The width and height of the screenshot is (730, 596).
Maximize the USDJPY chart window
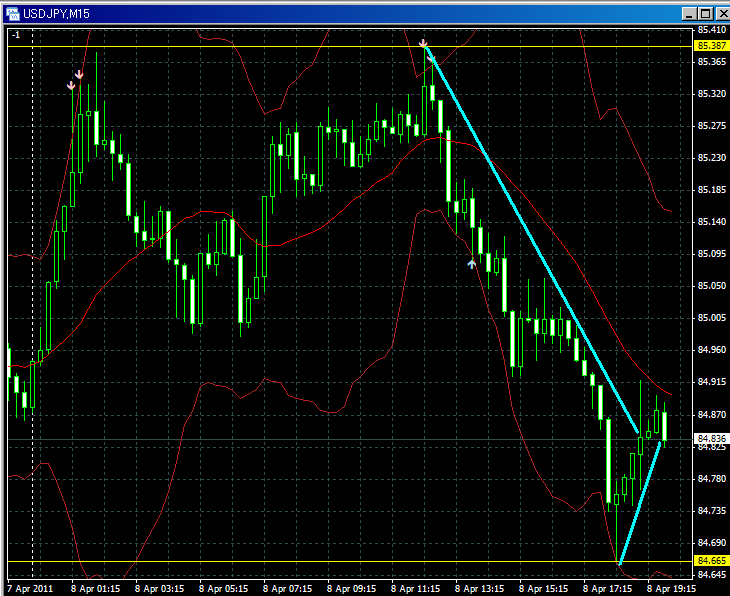[704, 13]
